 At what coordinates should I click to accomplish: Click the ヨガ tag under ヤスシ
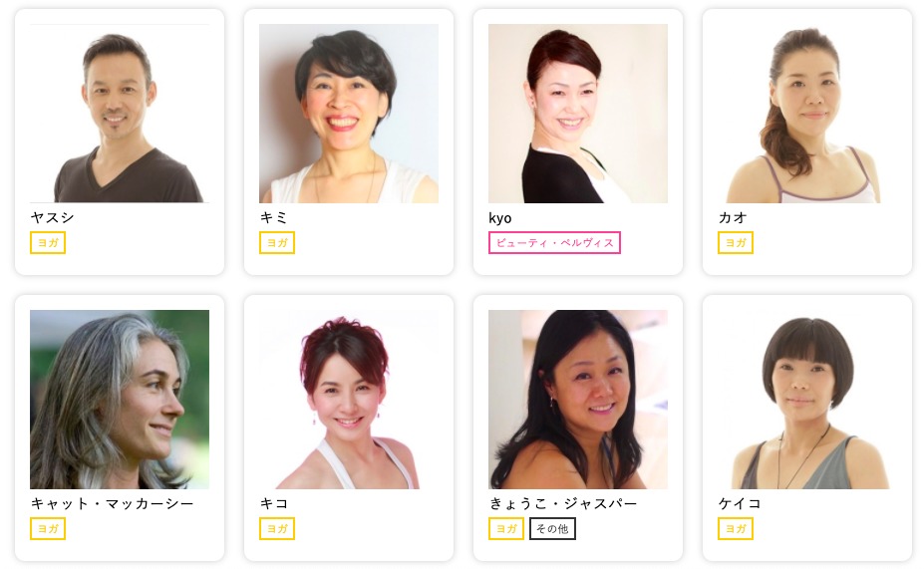[x=48, y=243]
